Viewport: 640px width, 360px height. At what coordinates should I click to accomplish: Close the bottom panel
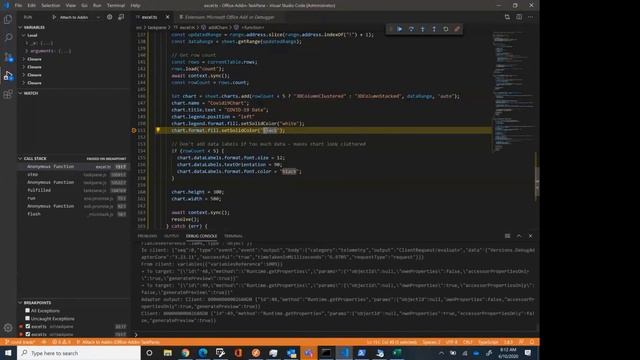pyautogui.click(x=530, y=236)
